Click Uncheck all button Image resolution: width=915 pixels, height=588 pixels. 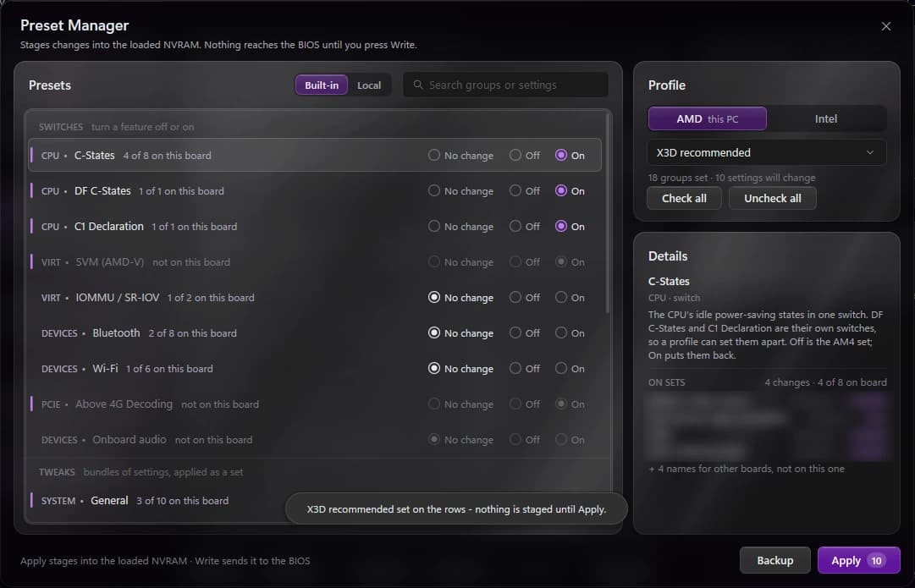773,198
